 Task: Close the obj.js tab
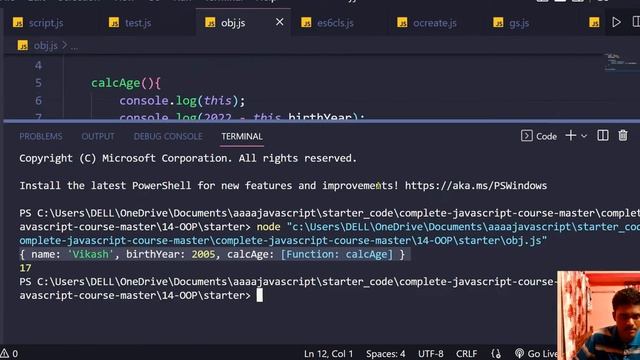pyautogui.click(x=280, y=22)
